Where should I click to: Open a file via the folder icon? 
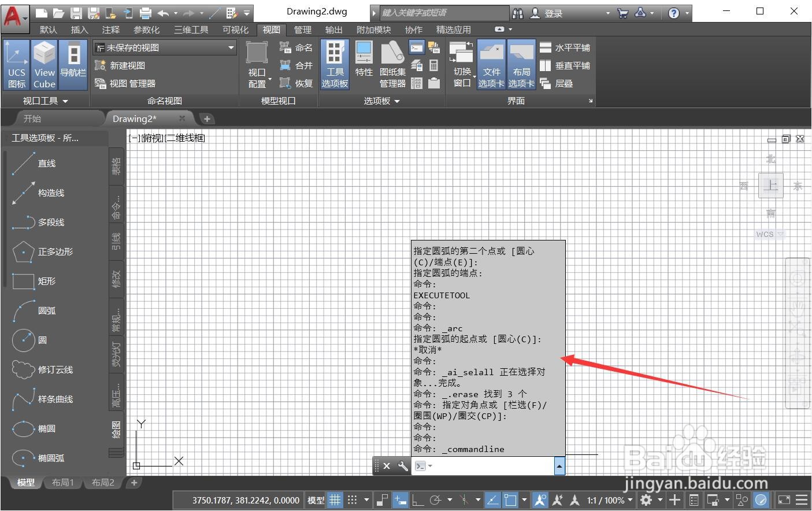pos(58,13)
